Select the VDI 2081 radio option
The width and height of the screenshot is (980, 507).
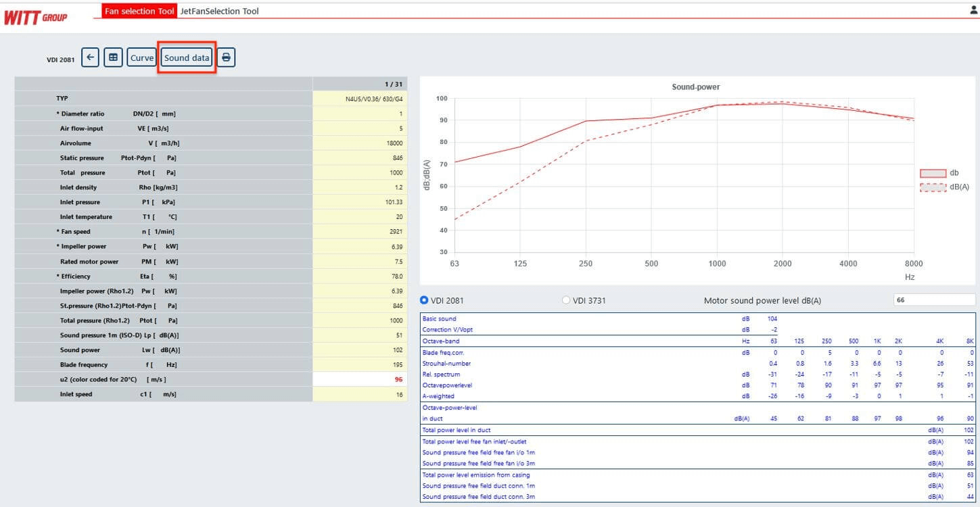(x=424, y=300)
